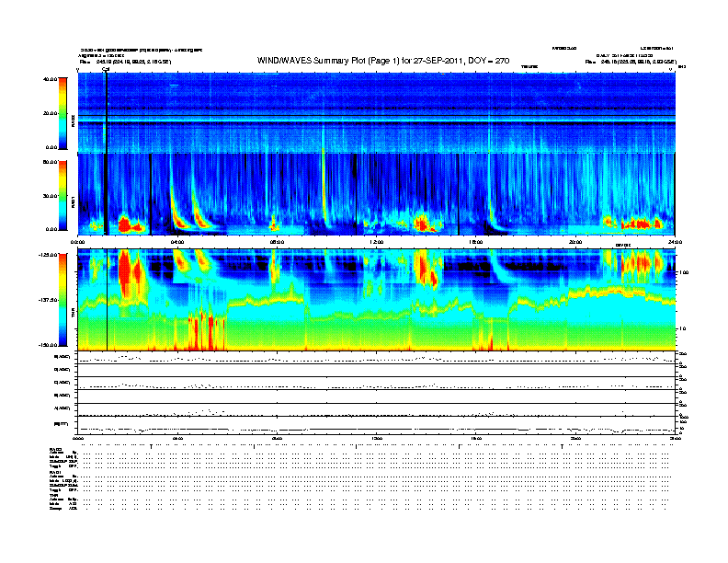Click the 16:00 label below the line plots
Image resolution: width=728 pixels, height=563 pixels.
[476, 438]
